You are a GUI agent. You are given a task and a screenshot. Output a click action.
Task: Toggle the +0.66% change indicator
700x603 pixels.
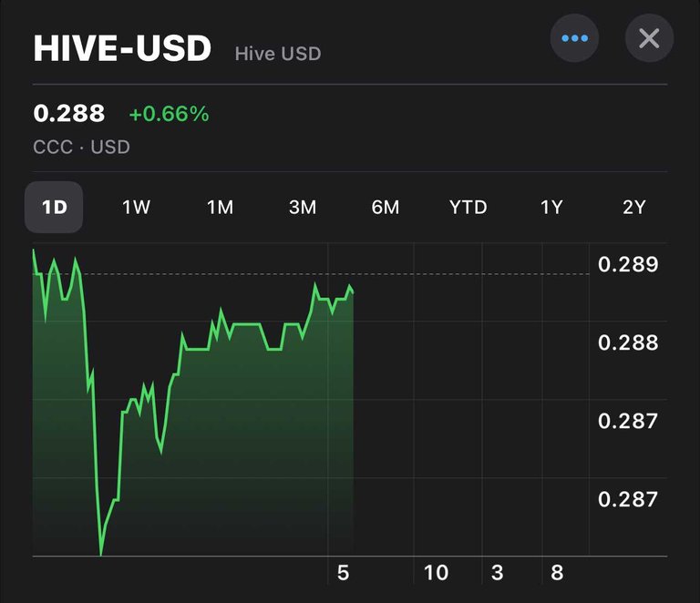point(169,115)
